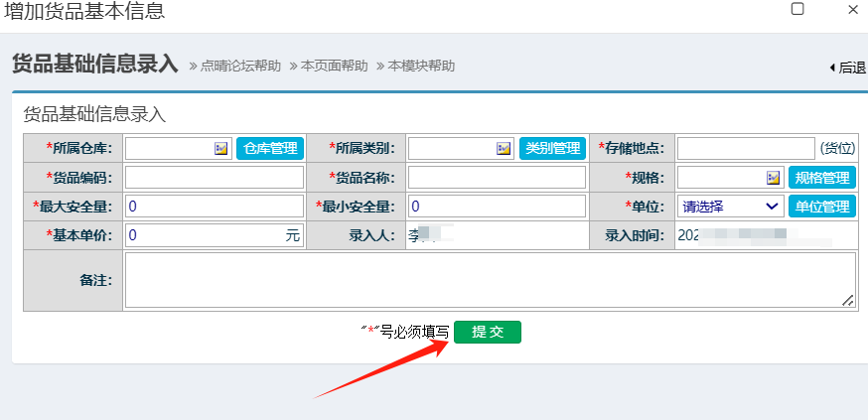
Task: Focus the 最大安全量 input field
Action: 215,207
